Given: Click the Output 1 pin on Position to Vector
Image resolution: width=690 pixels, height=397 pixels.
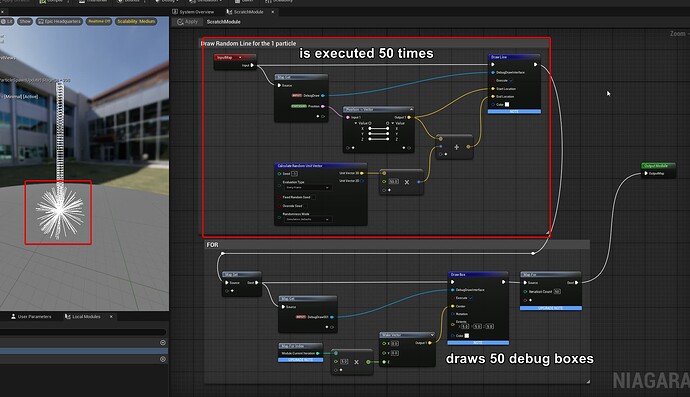Looking at the screenshot, I should 409,118.
